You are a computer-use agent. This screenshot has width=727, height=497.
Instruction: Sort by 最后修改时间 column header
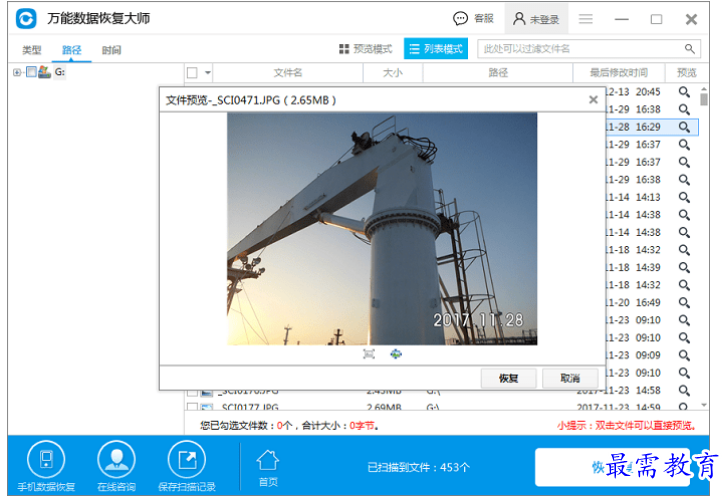[619, 73]
